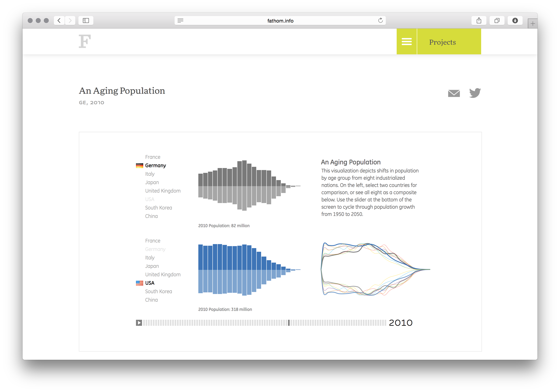Open the Projects menu
This screenshot has height=392, width=560.
coord(442,42)
